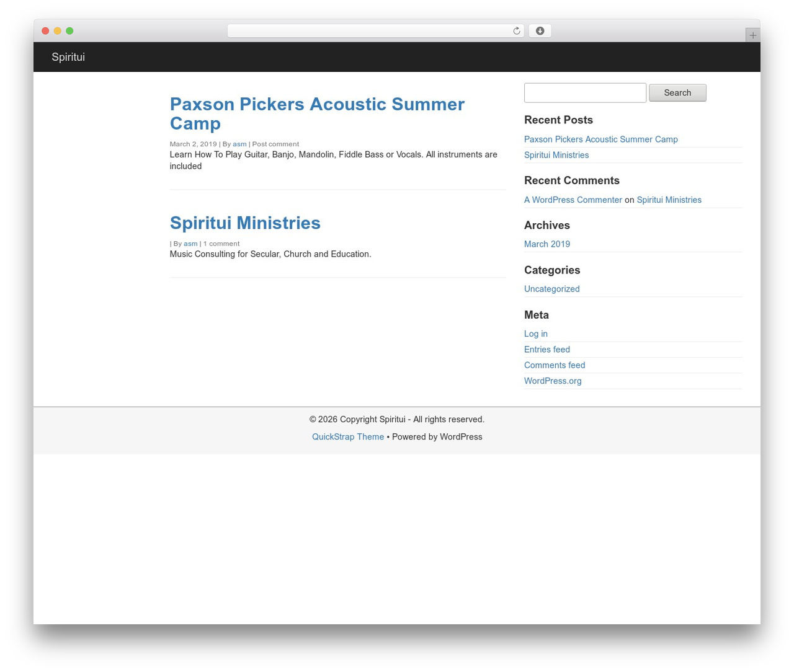Viewport: 794px width, 672px height.
Task: Click the March 2, 2019 post date
Action: click(194, 144)
